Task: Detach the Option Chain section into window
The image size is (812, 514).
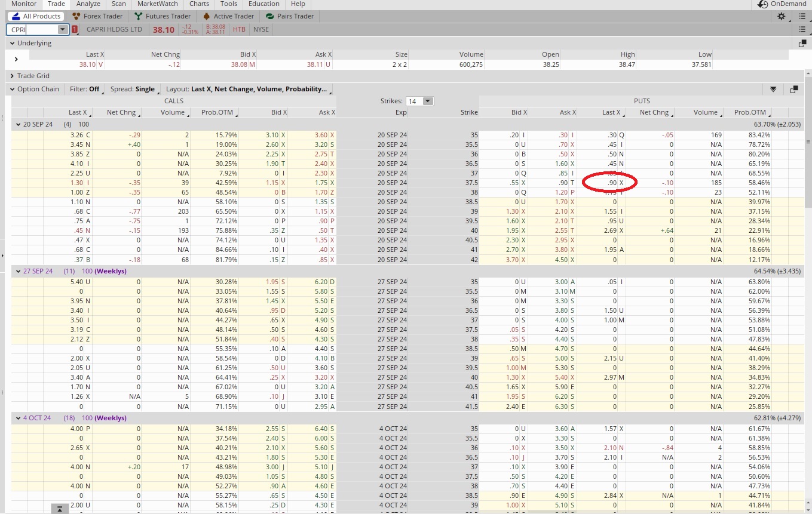Action: point(794,89)
